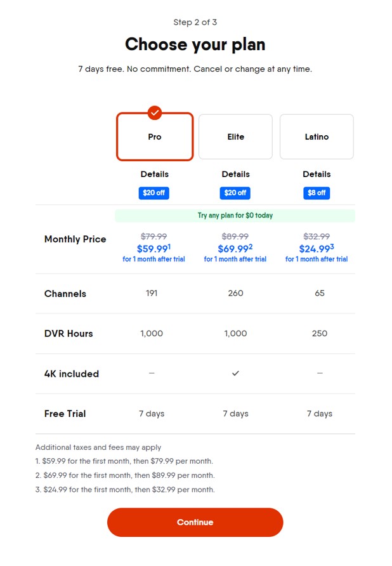
Task: Click the 4K dash mark under Latino
Action: pos(320,373)
